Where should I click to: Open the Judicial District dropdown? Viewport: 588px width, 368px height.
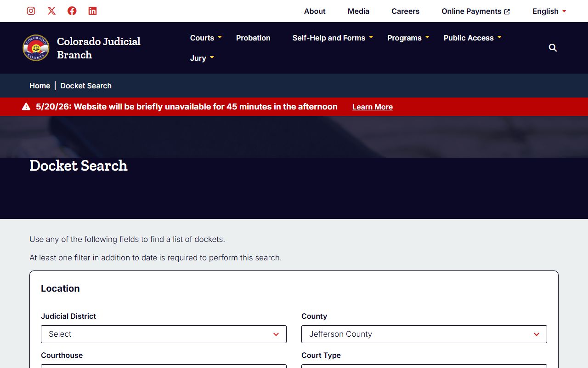(164, 334)
